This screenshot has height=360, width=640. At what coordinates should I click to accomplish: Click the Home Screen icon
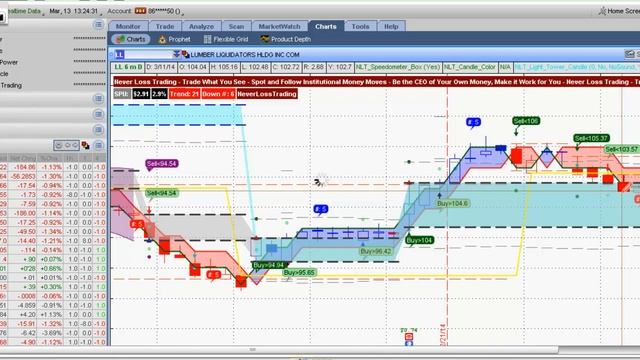point(602,11)
